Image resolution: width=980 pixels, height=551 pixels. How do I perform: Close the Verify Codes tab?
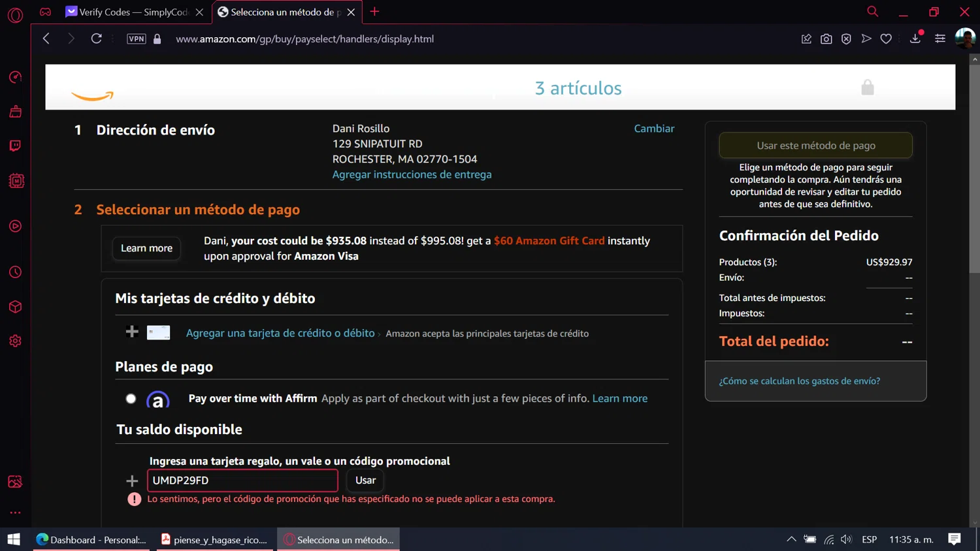199,12
